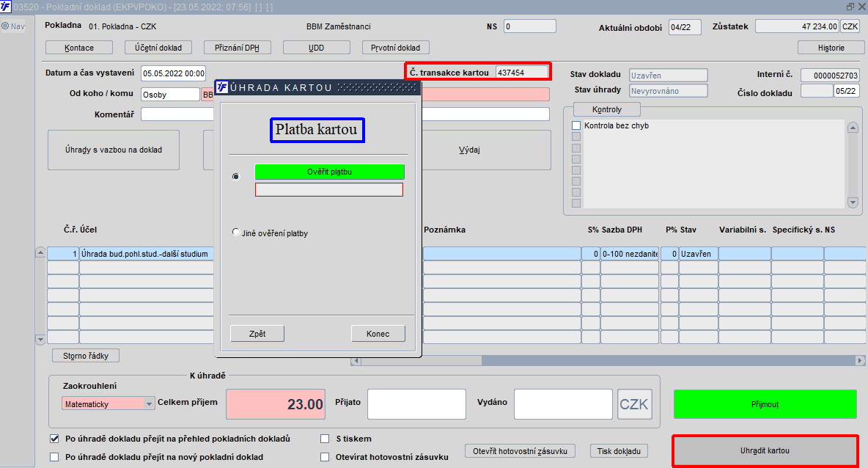Click the up arrow left of rows table
The height and width of the screenshot is (468, 868).
coord(40,252)
